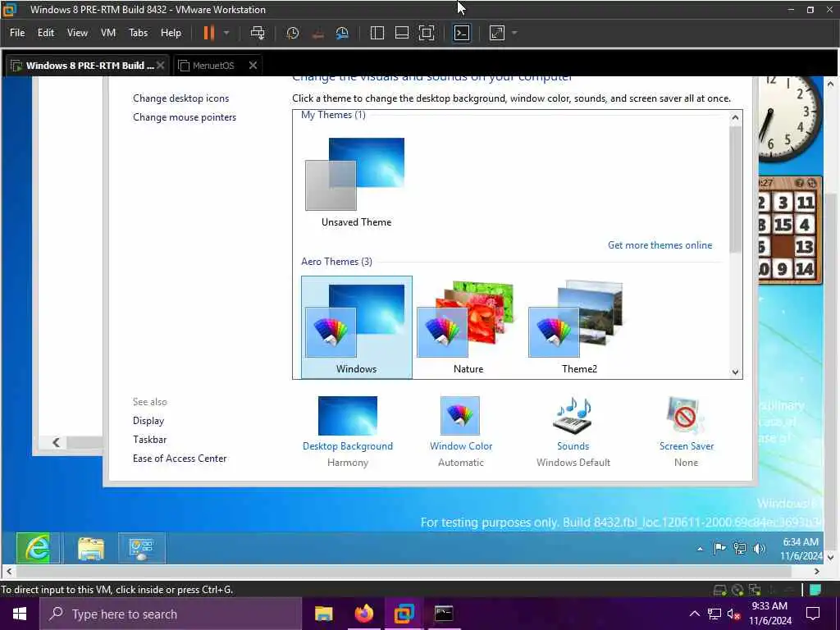Image resolution: width=840 pixels, height=630 pixels.
Task: Select the Theme2 theme
Action: tap(578, 326)
